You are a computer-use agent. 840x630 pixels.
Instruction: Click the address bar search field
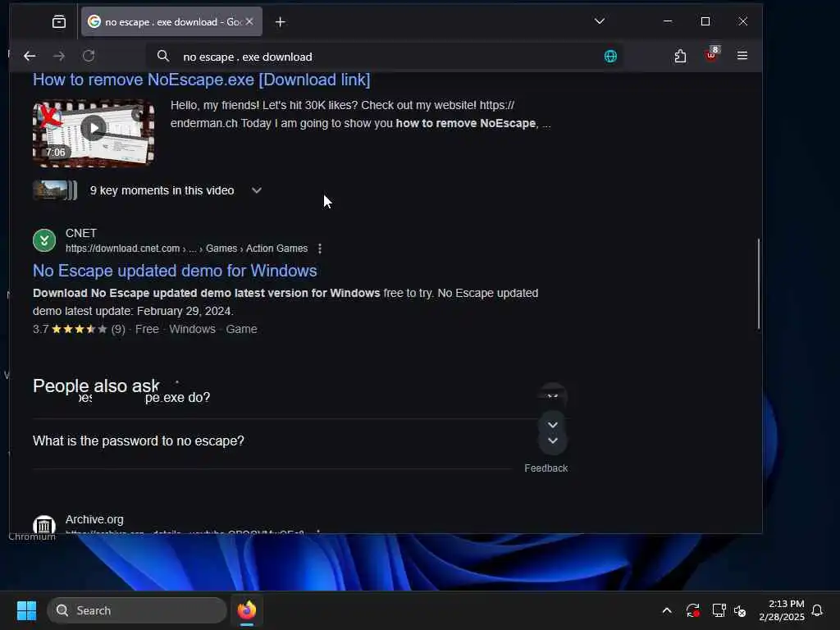click(x=386, y=57)
